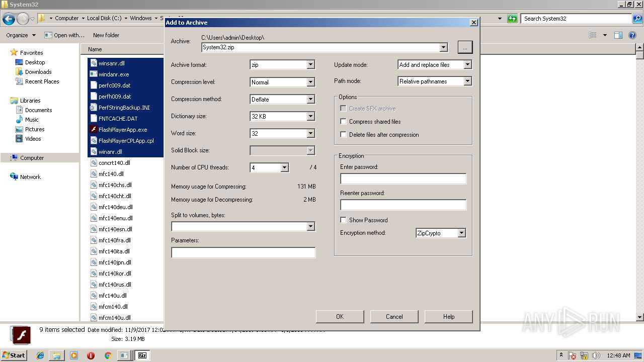Select FlashPlayerApp.exe file icon
This screenshot has height=362, width=644.
[94, 130]
